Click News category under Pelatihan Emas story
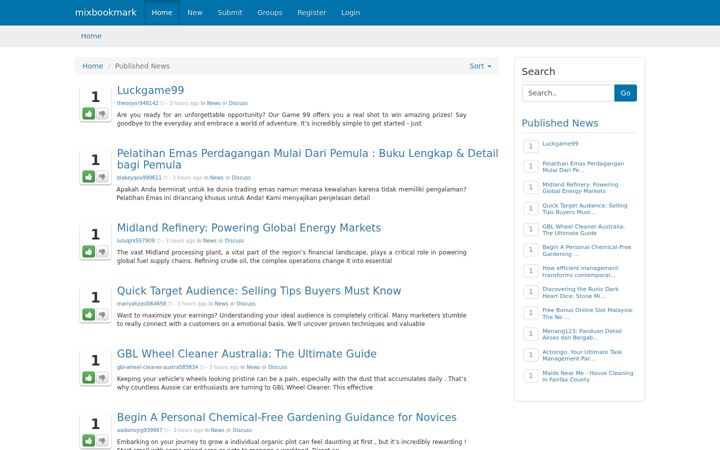The image size is (720, 450). click(216, 178)
